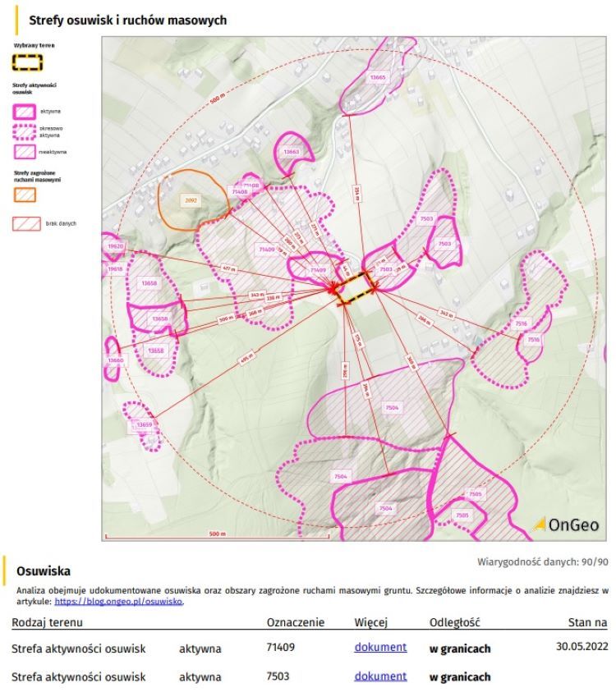Click landslide label 19620 on the map

[115, 246]
